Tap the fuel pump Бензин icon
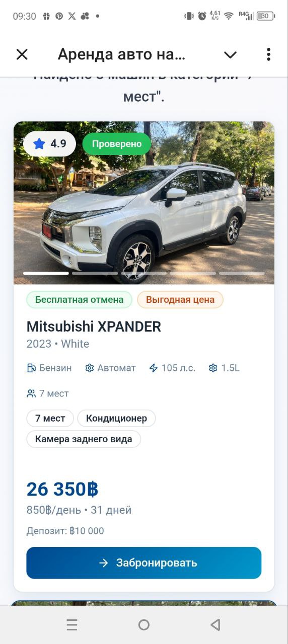This screenshot has width=288, height=644. 31,368
